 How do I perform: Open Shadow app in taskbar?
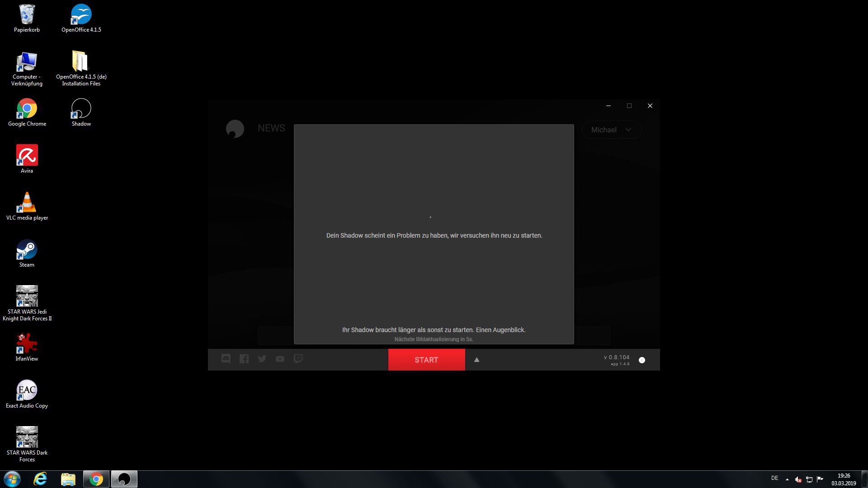(x=124, y=479)
